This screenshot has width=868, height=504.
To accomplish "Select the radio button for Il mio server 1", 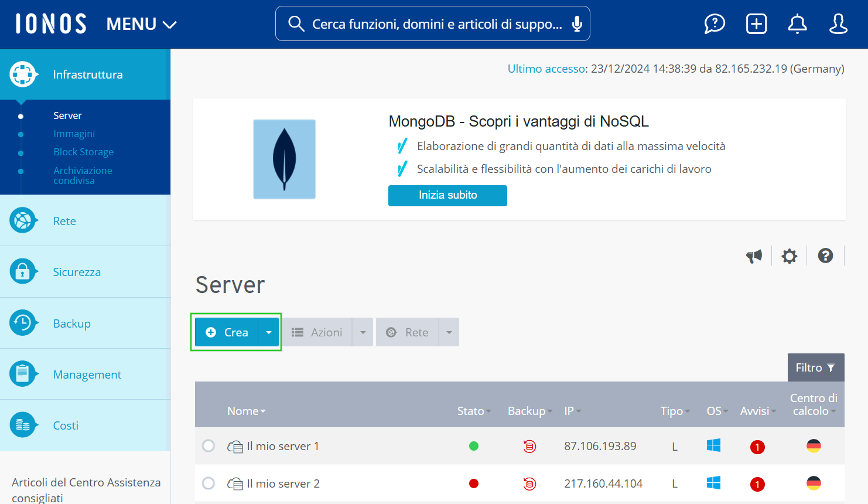I will (209, 446).
